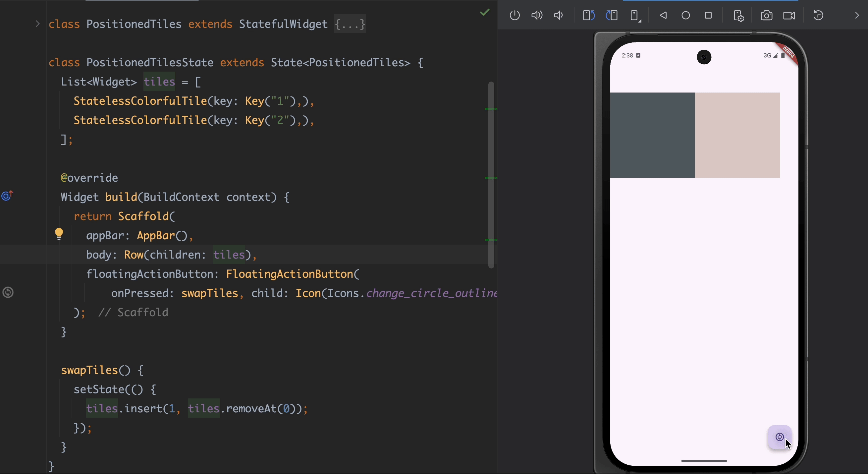Open the snapshots history icon

click(x=818, y=16)
